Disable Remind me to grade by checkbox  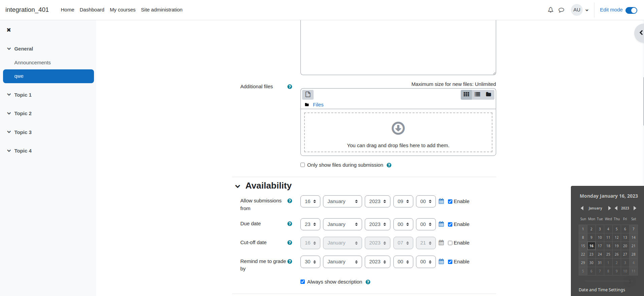(x=450, y=262)
